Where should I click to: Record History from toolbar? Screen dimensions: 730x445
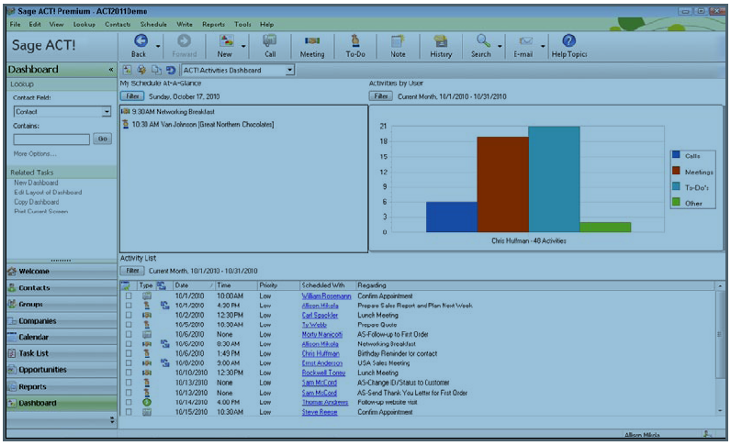coord(440,46)
